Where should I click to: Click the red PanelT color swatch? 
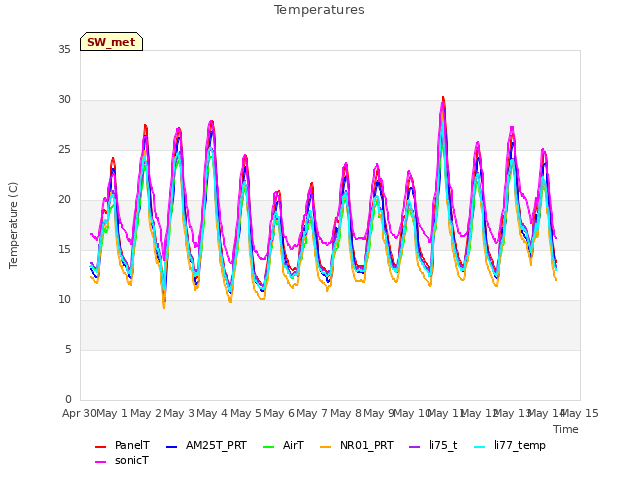point(100,447)
